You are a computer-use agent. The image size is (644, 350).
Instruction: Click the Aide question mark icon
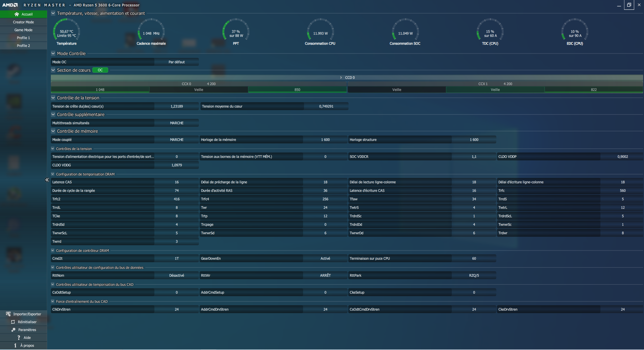[19, 337]
